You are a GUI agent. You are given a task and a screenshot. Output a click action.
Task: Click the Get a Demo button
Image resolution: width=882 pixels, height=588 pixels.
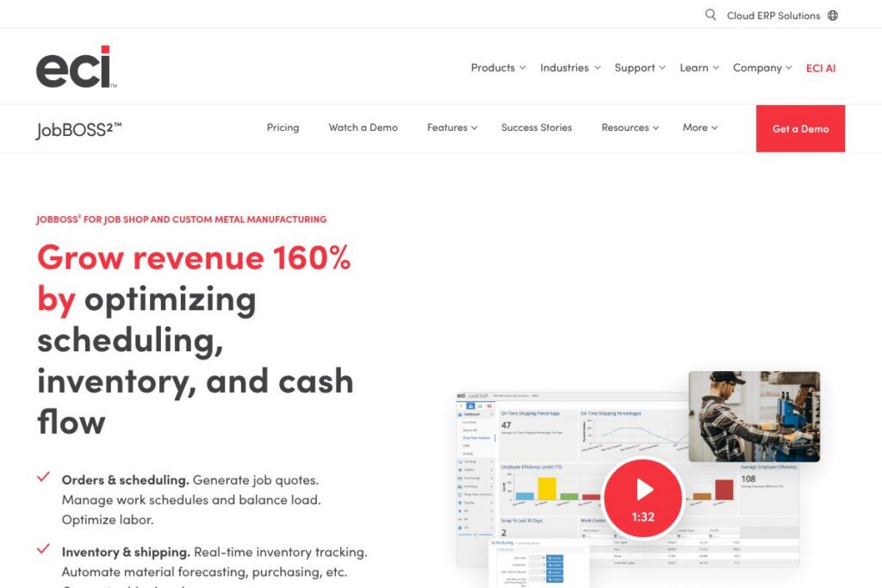[x=800, y=128]
